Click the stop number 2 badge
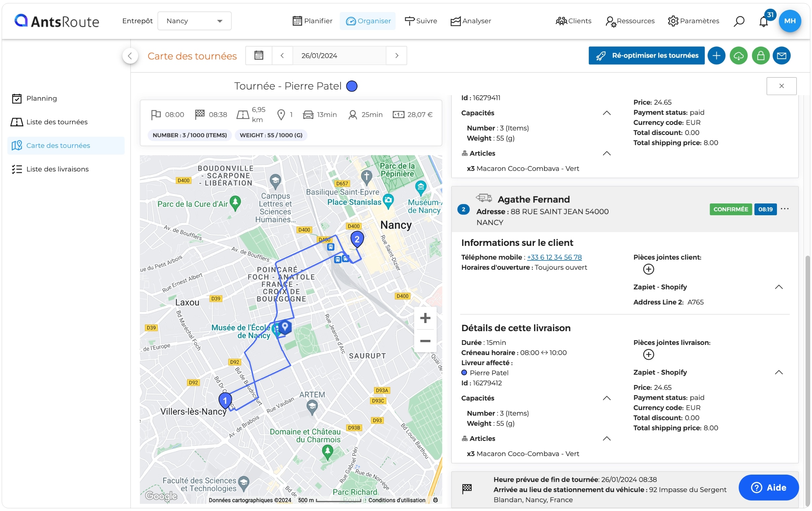This screenshot has height=511, width=812. (x=463, y=209)
